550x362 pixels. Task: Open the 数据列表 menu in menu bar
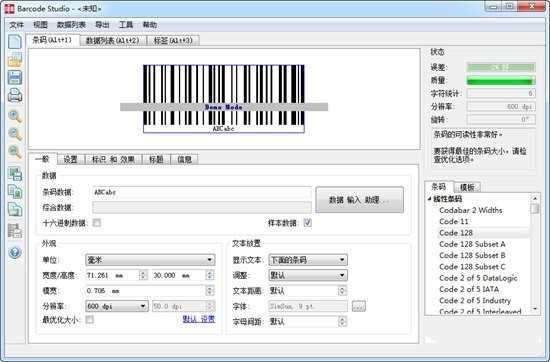pos(71,25)
